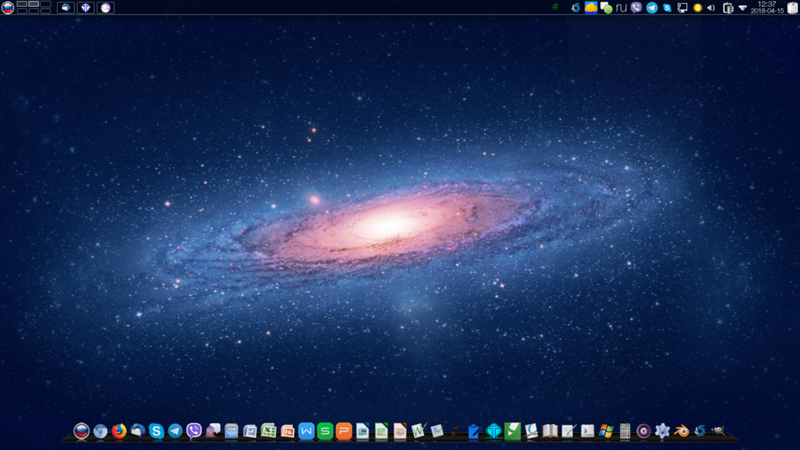Launch Firefox from the dock
800x450 pixels.
tap(119, 431)
